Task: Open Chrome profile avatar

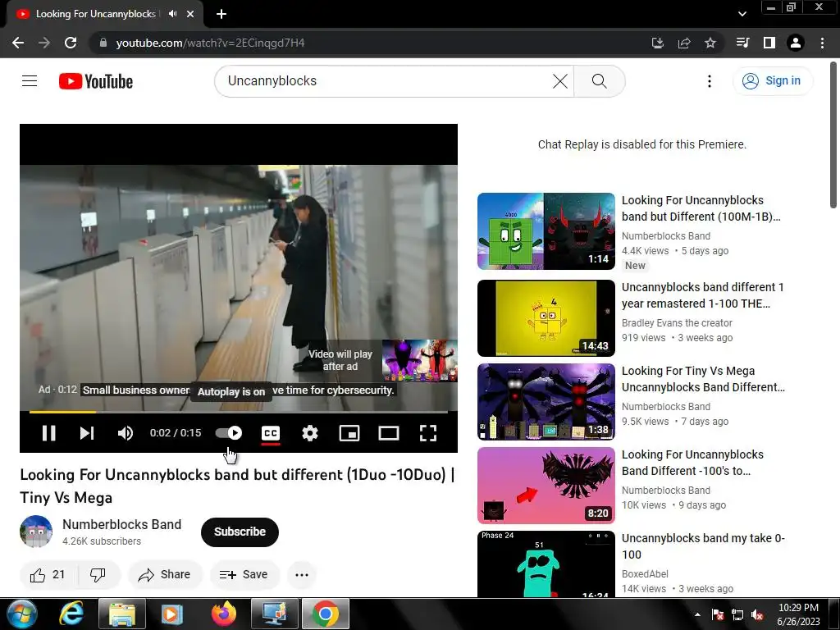Action: (x=795, y=43)
